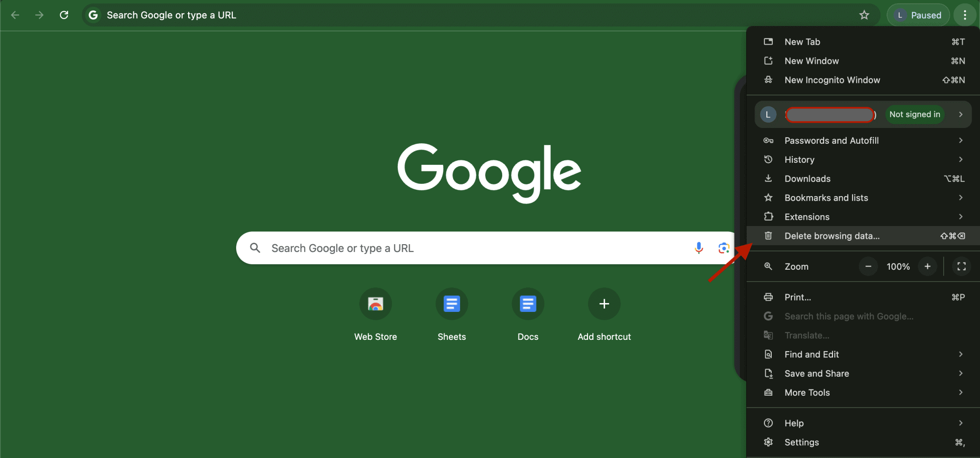
Task: Click the Downloads arrow icon
Action: 768,178
